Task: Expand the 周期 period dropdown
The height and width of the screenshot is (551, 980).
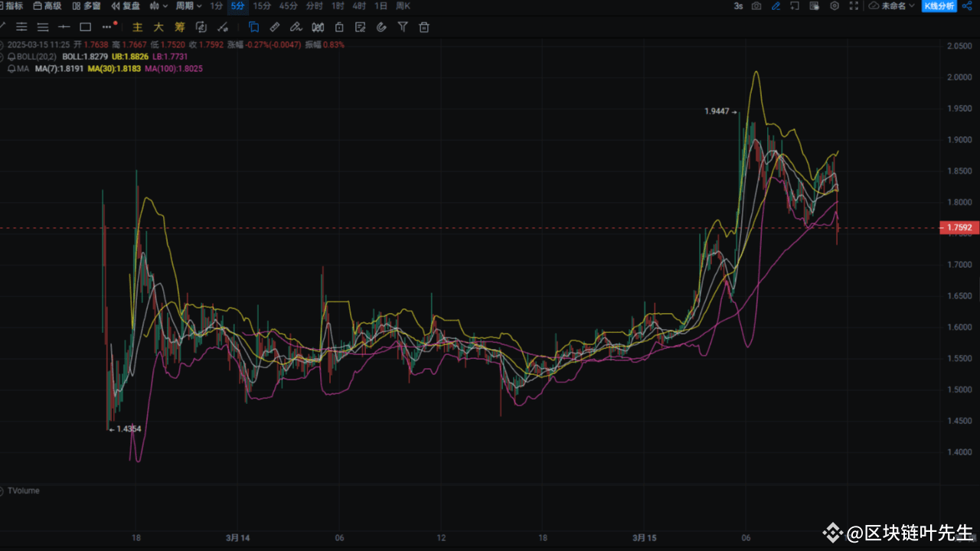Action: 188,6
